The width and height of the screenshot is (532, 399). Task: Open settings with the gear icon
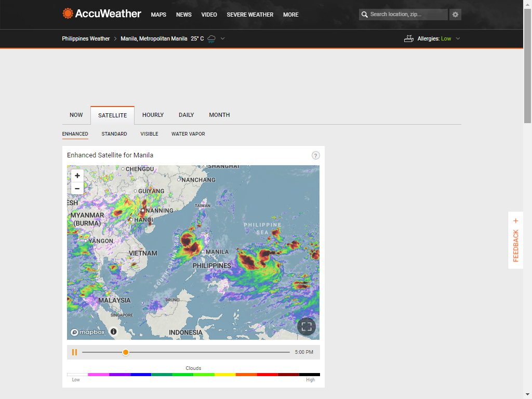point(455,15)
